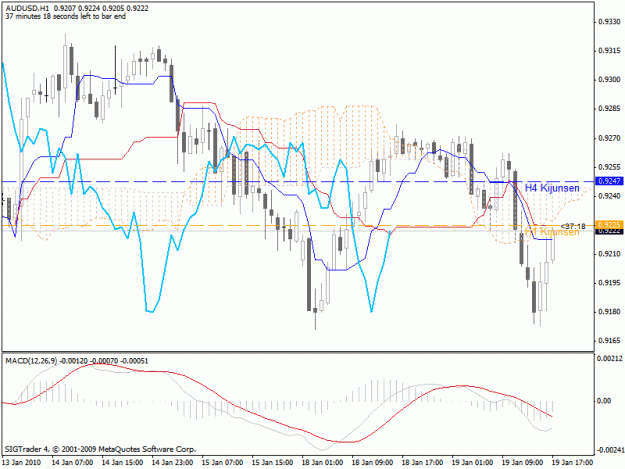Click the 19 Jan 17:00 time label

(x=572, y=463)
